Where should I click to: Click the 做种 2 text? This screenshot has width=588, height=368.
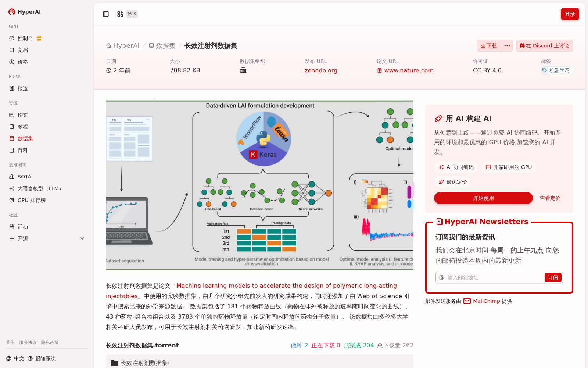[x=299, y=345]
